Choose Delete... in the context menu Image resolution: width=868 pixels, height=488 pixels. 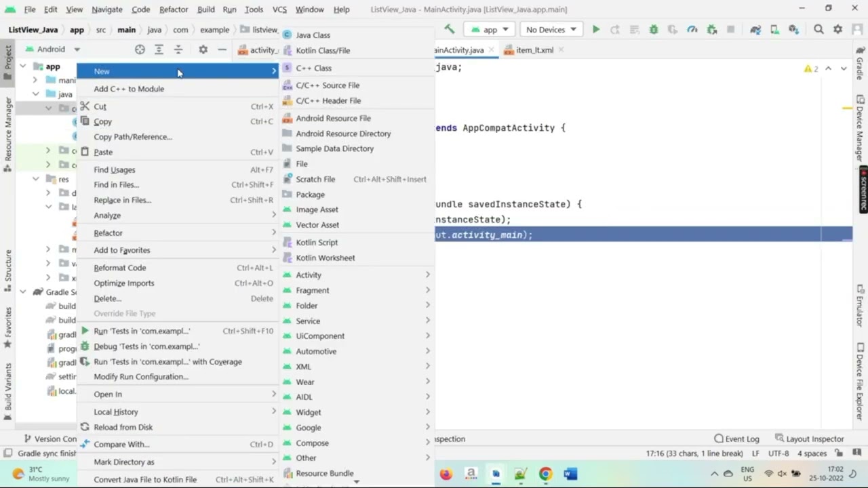click(178, 298)
